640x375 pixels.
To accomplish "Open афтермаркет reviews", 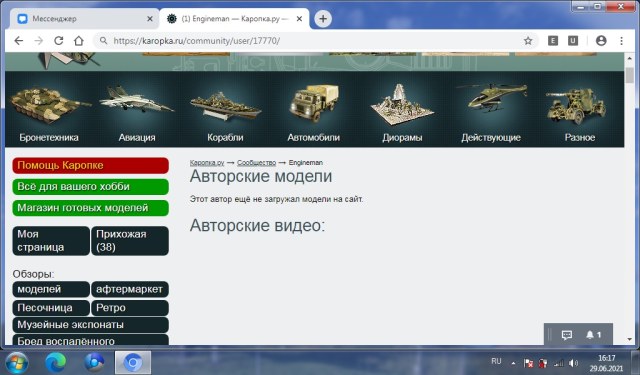I will (x=130, y=289).
